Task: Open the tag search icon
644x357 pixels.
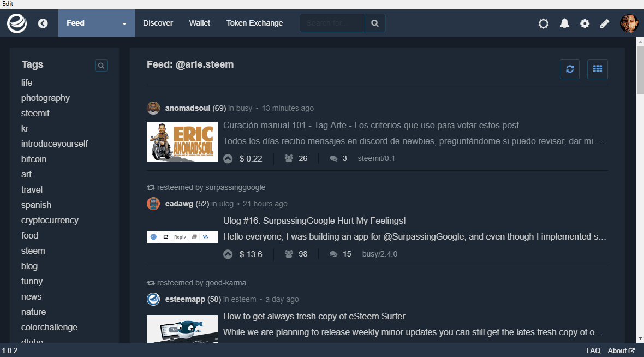Action: pos(101,66)
